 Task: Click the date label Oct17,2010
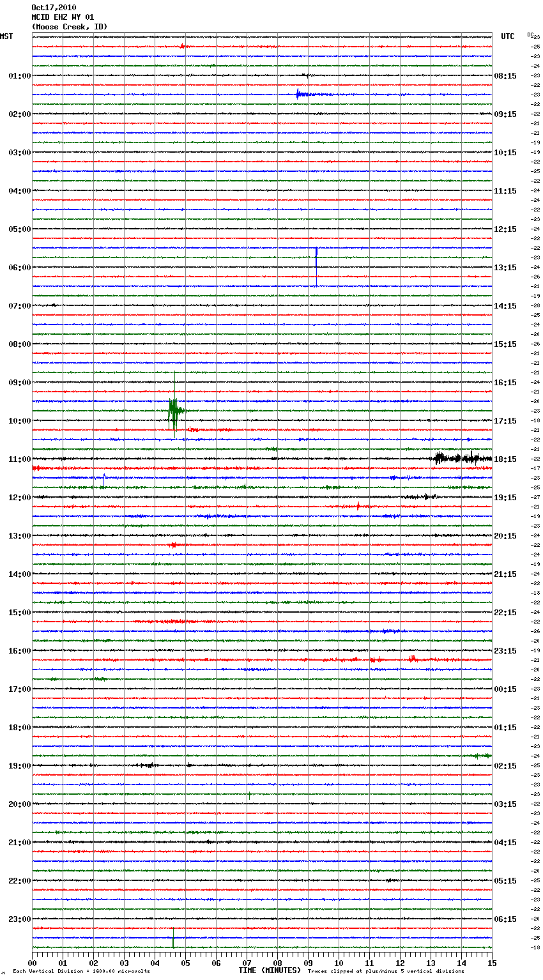pos(54,8)
